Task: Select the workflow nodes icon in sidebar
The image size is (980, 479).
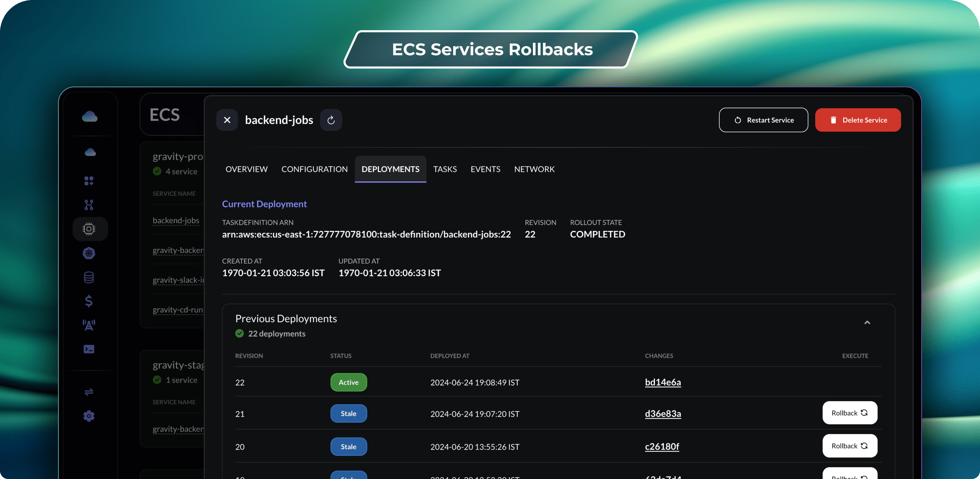Action: 89,205
